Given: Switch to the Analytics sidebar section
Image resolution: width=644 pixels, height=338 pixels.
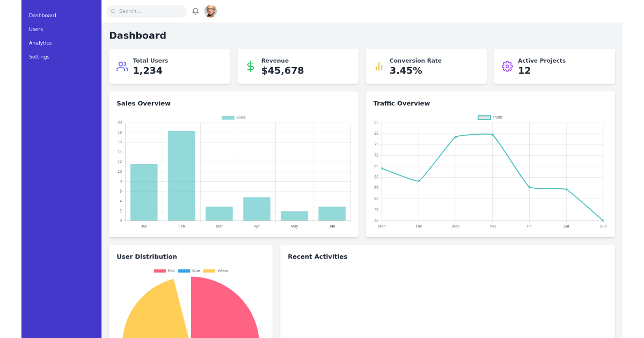Looking at the screenshot, I should click(x=40, y=42).
